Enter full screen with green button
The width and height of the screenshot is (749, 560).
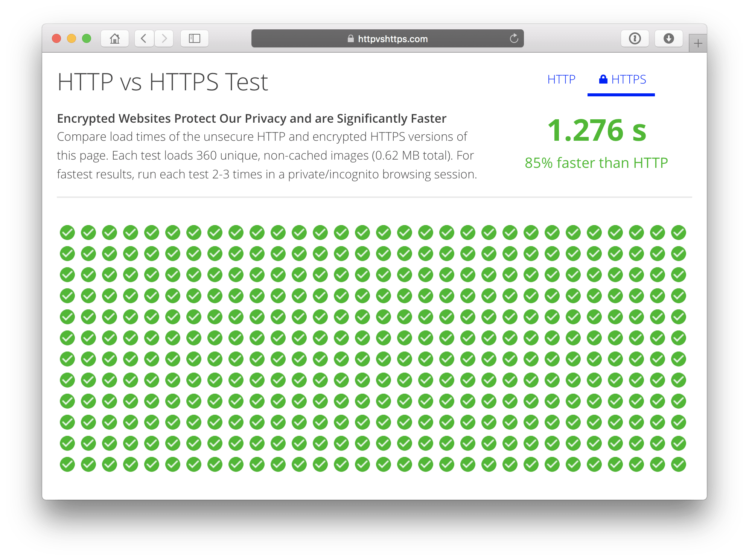[x=87, y=38]
